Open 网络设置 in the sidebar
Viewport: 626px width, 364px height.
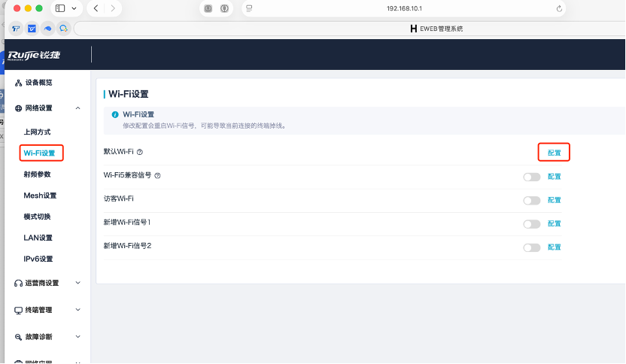pyautogui.click(x=38, y=108)
